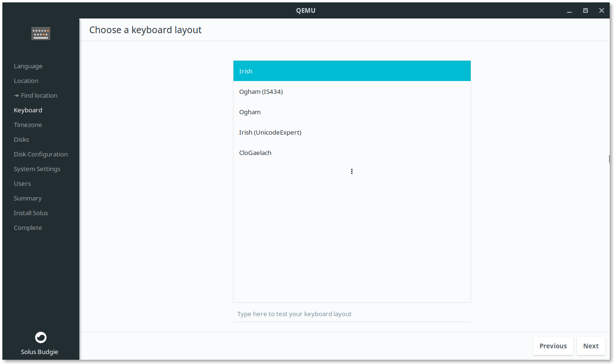Click the keyboard icon in the sidebar header
Viewport: 614px width, 364px height.
pyautogui.click(x=41, y=34)
